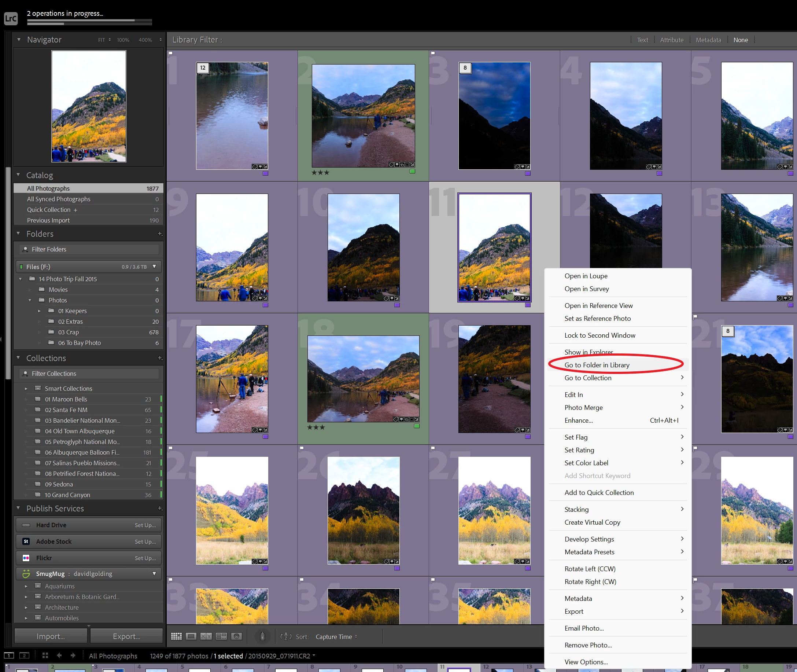Toggle sort direction A-Z icon

[x=285, y=636]
